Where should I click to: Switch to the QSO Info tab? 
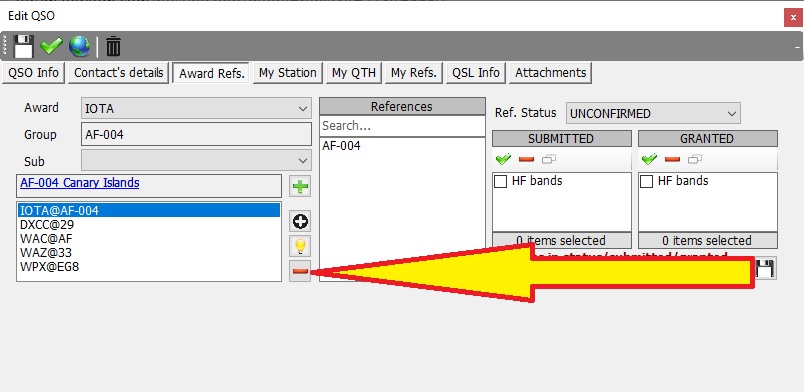pos(33,73)
